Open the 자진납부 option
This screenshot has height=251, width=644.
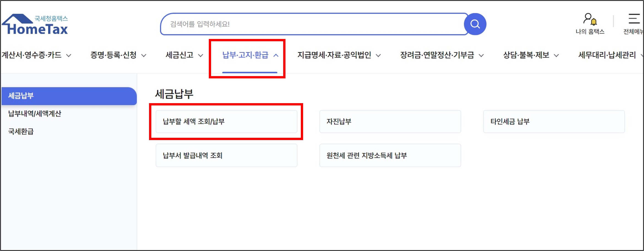[390, 122]
